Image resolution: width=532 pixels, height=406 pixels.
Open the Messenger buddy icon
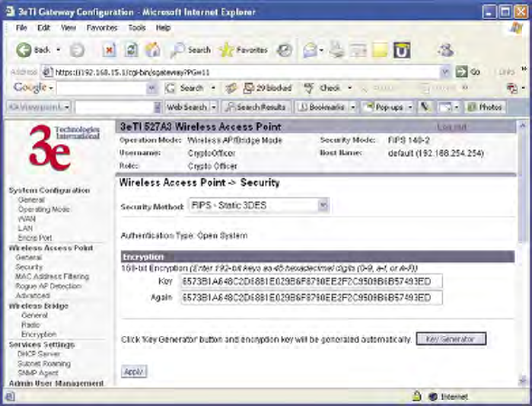(445, 50)
